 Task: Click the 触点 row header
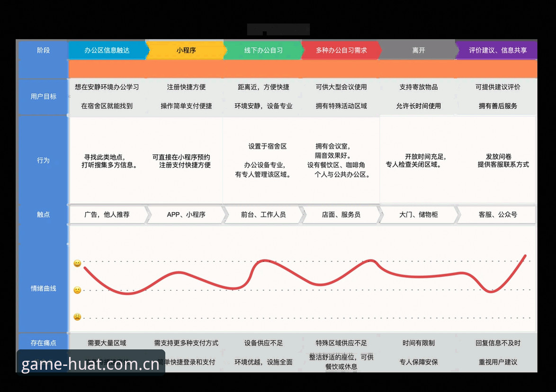tap(43, 214)
